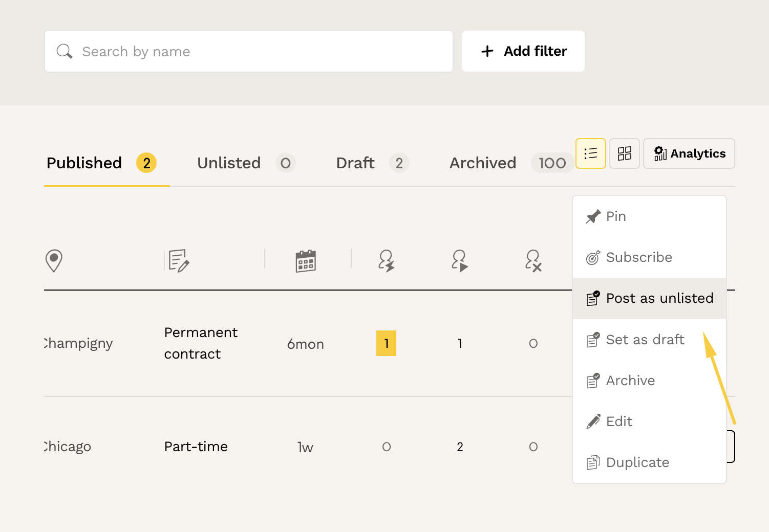The height and width of the screenshot is (532, 769).
Task: Click the contract type column icon
Action: pyautogui.click(x=179, y=261)
